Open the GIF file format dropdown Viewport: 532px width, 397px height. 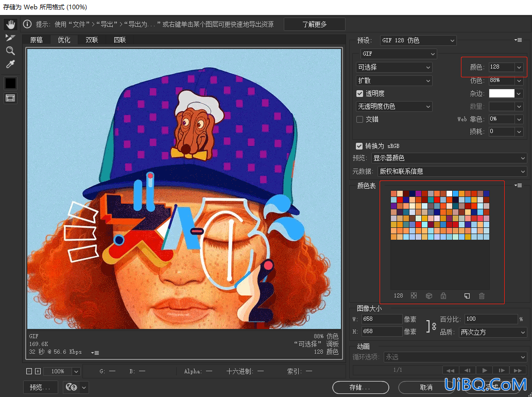click(x=398, y=54)
